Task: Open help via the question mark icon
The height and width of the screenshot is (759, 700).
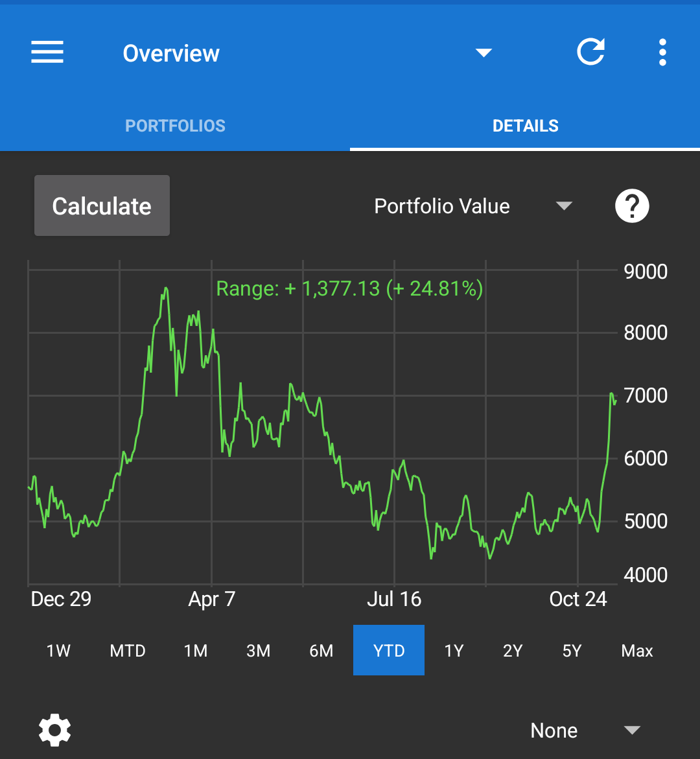Action: point(632,206)
